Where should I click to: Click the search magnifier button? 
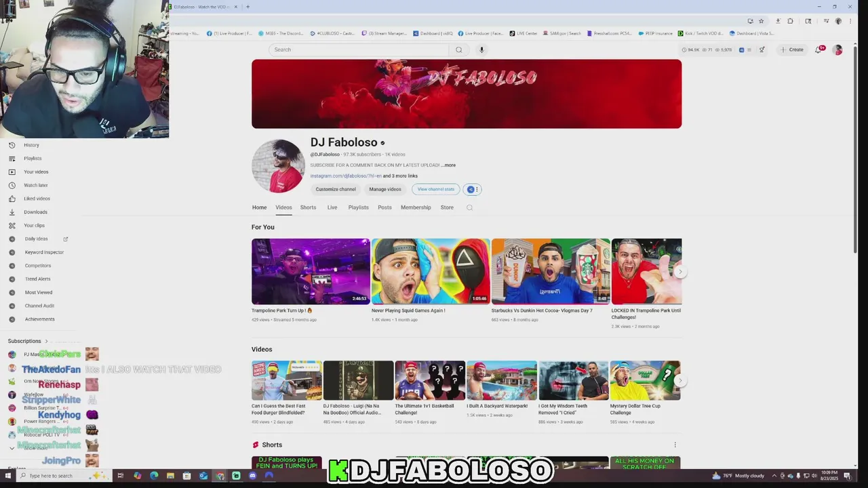pos(459,49)
